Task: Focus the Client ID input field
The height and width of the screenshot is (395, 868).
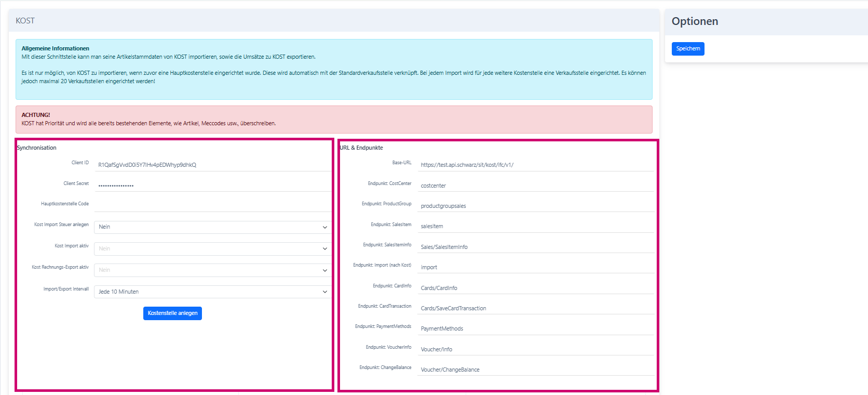Action: [213, 165]
